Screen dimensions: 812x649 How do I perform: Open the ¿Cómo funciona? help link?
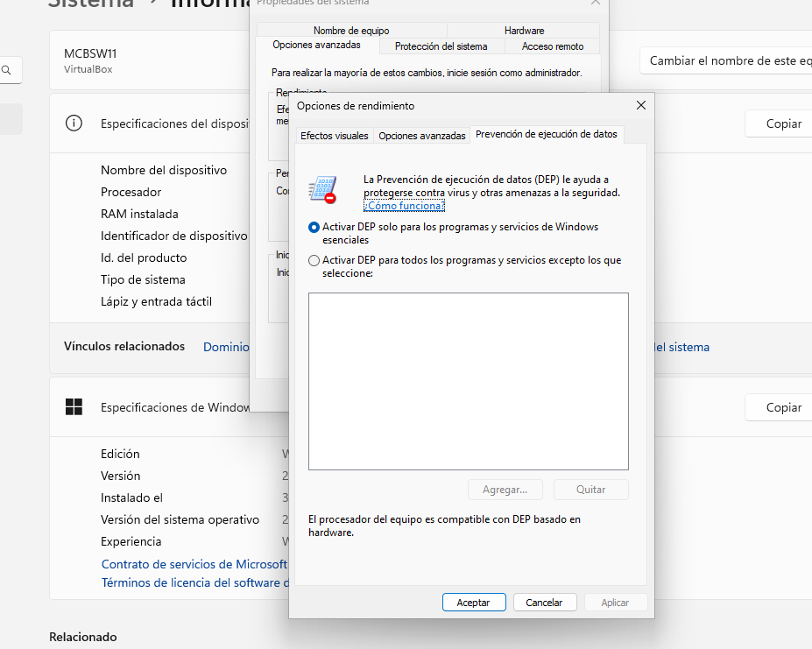tap(404, 206)
